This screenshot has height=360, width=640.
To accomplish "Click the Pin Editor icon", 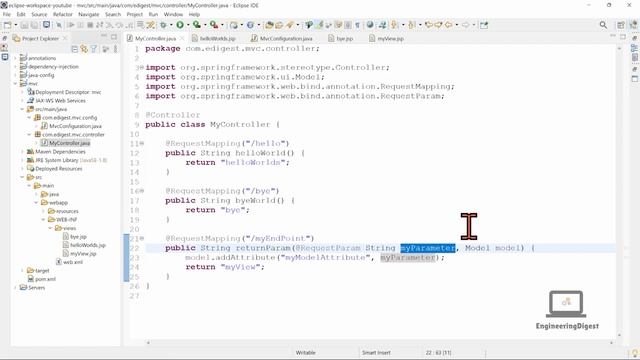I will point(484,25).
